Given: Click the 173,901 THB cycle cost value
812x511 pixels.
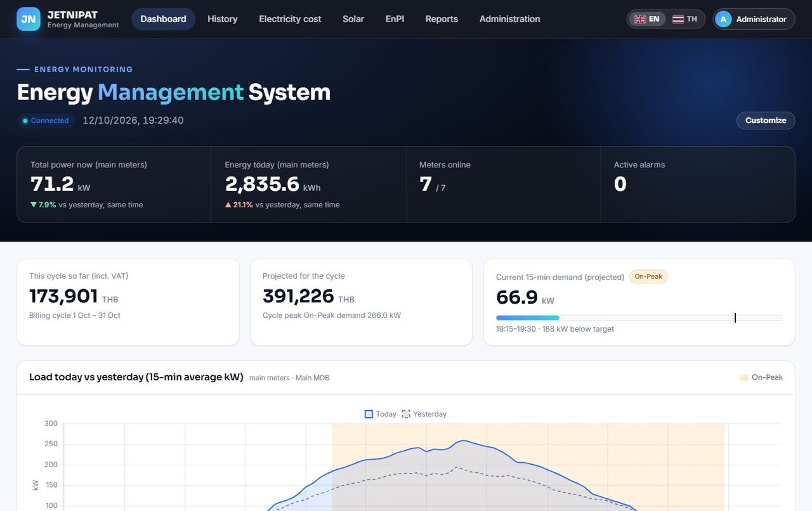Looking at the screenshot, I should (x=74, y=296).
